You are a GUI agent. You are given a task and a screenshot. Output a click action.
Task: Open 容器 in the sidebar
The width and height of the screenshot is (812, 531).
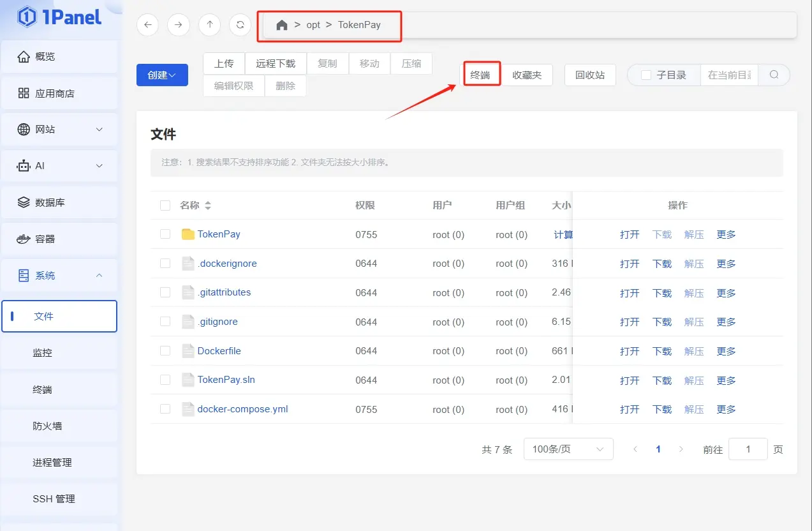point(59,239)
